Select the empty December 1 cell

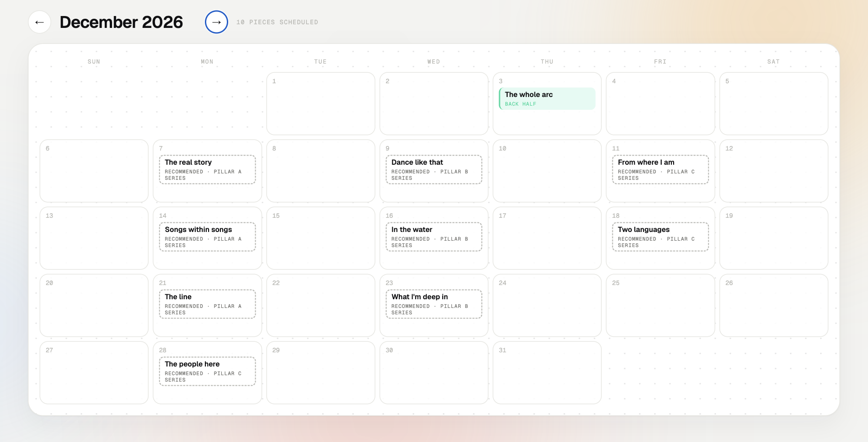[x=321, y=103]
